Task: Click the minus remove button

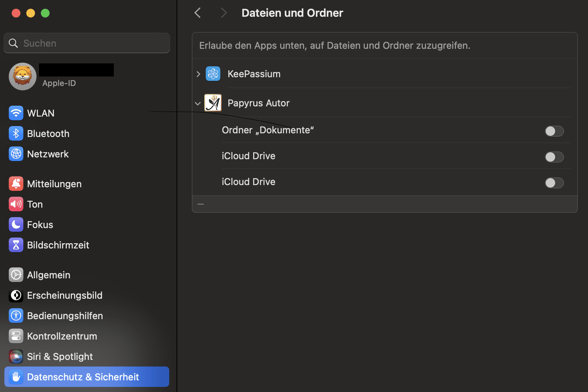Action: point(201,204)
